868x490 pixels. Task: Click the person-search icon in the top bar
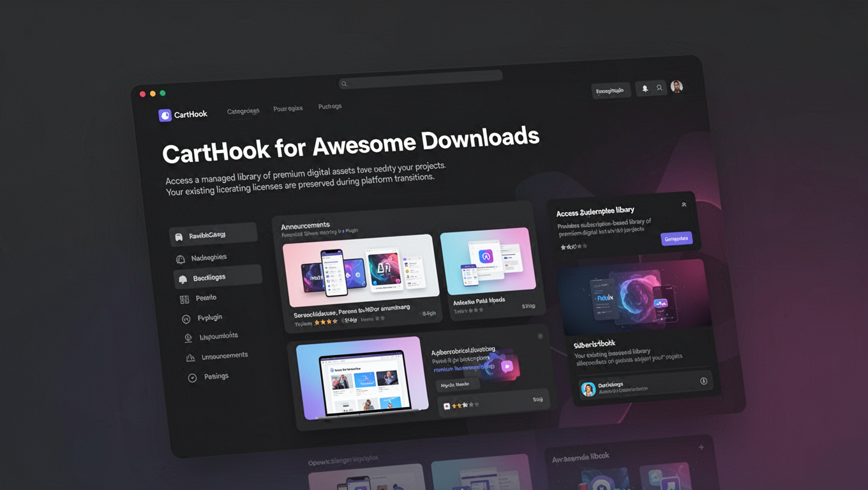pos(659,87)
